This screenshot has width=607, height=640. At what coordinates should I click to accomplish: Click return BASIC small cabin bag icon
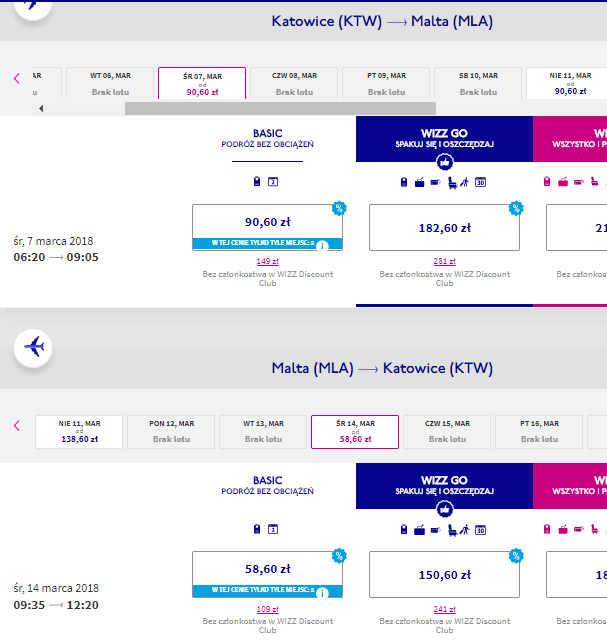257,529
